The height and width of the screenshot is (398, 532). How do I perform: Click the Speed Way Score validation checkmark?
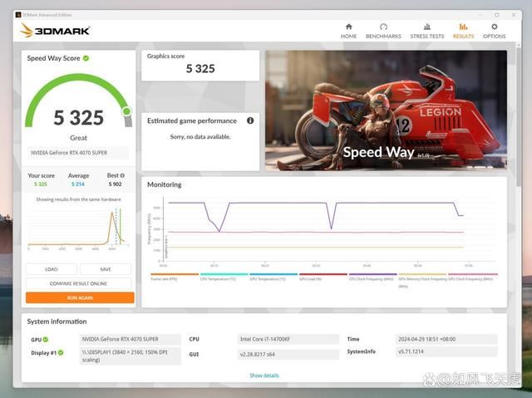(86, 58)
